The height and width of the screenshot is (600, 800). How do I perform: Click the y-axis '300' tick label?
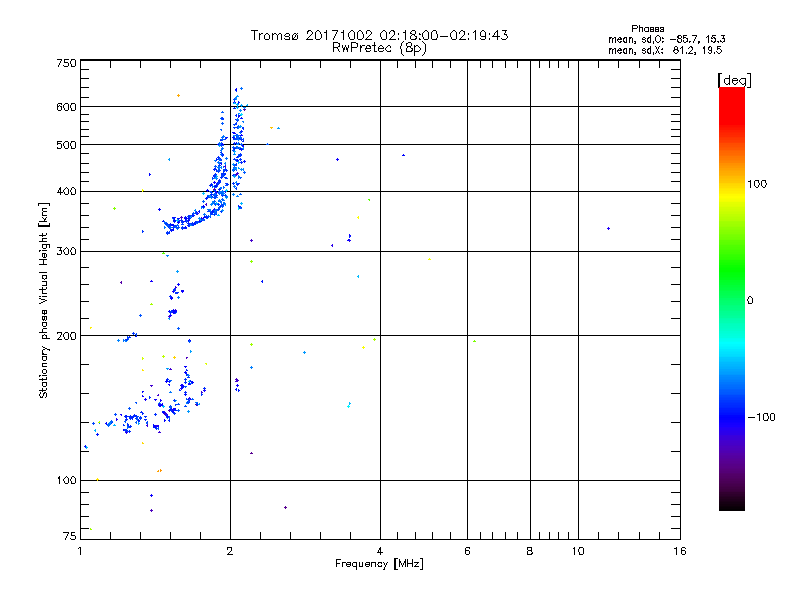point(66,252)
